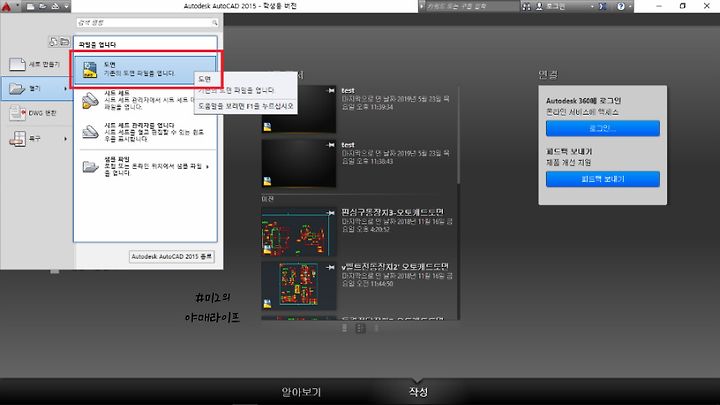Select 열기 menu entry
This screenshot has width=720, height=405.
tap(36, 88)
